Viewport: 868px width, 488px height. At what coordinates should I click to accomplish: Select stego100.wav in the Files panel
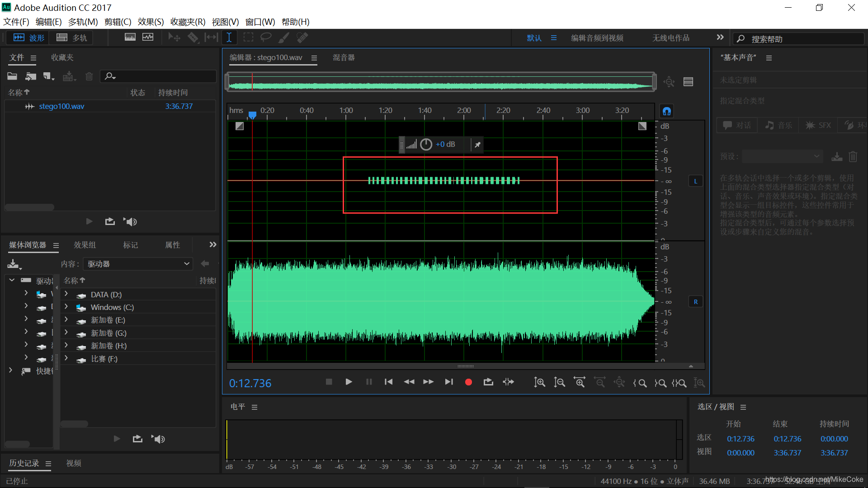coord(61,106)
